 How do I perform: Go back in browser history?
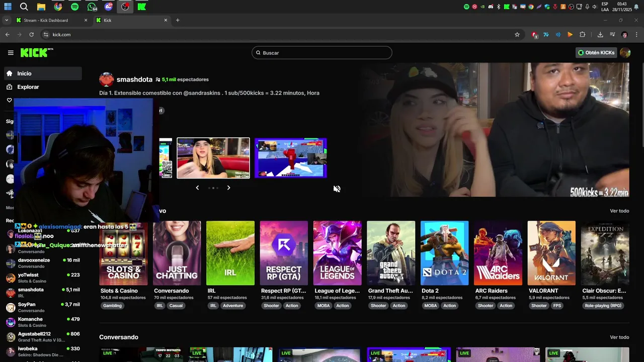pyautogui.click(x=7, y=35)
